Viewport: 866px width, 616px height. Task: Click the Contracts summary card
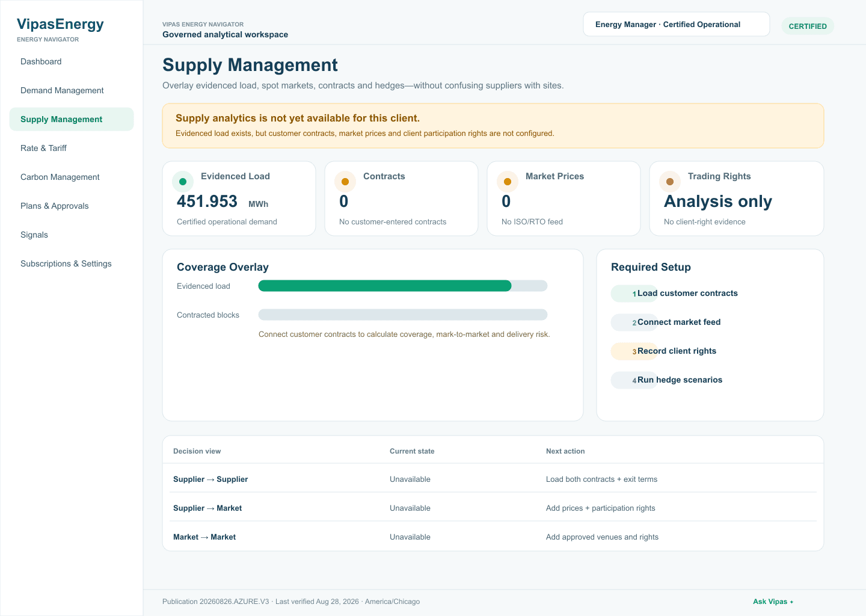tap(402, 199)
